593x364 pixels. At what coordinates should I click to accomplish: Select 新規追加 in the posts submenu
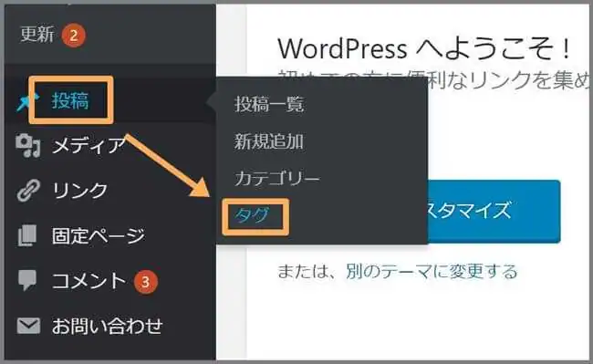269,141
